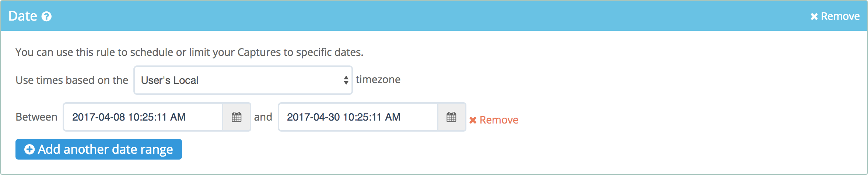Add another date range

[99, 149]
